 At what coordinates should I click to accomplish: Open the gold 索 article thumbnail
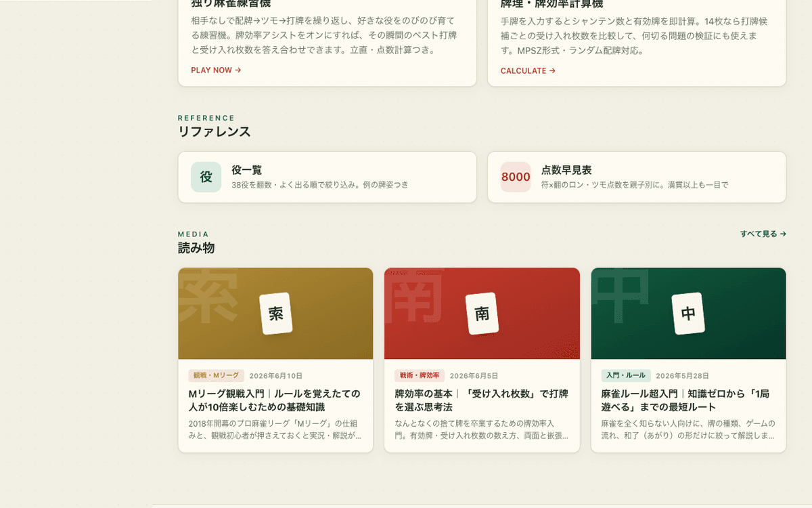pos(275,314)
